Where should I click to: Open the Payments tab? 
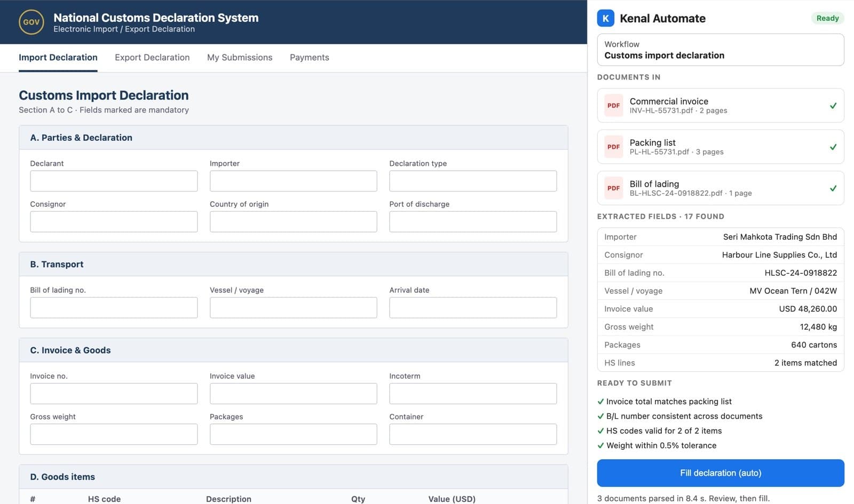310,58
